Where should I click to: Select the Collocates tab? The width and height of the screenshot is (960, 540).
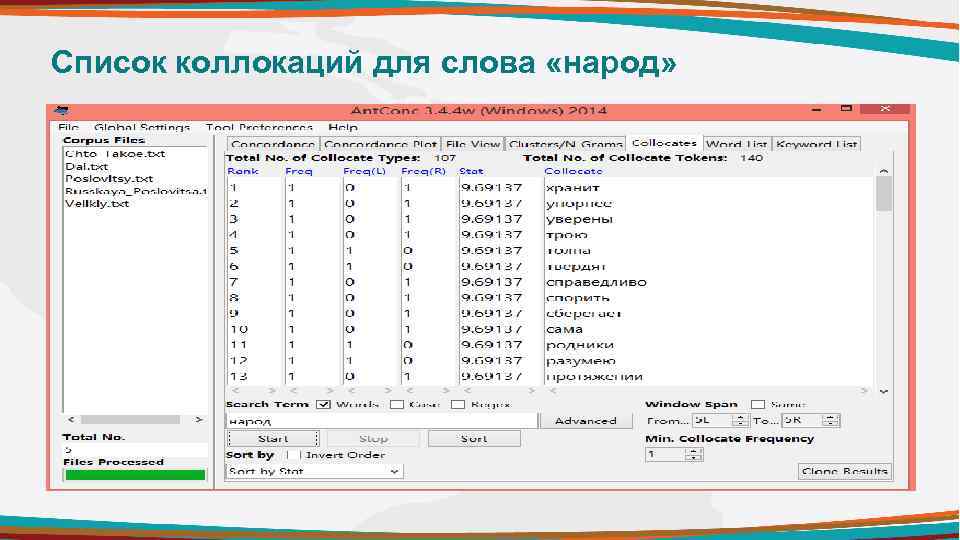[664, 143]
